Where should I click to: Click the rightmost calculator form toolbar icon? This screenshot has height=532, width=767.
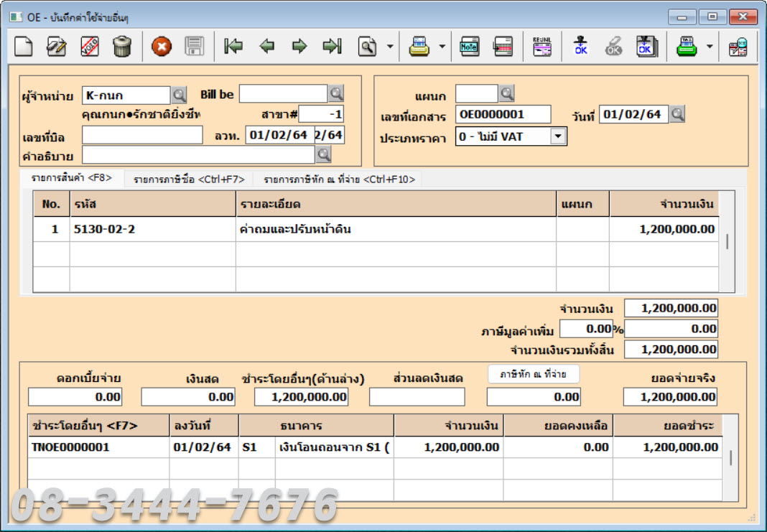coord(738,47)
